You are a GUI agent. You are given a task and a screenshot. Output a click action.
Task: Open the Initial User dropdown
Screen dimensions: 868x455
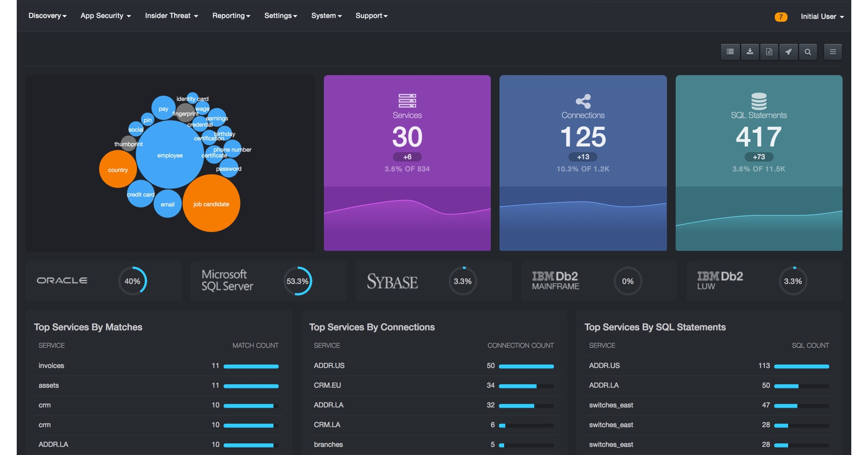pos(822,16)
